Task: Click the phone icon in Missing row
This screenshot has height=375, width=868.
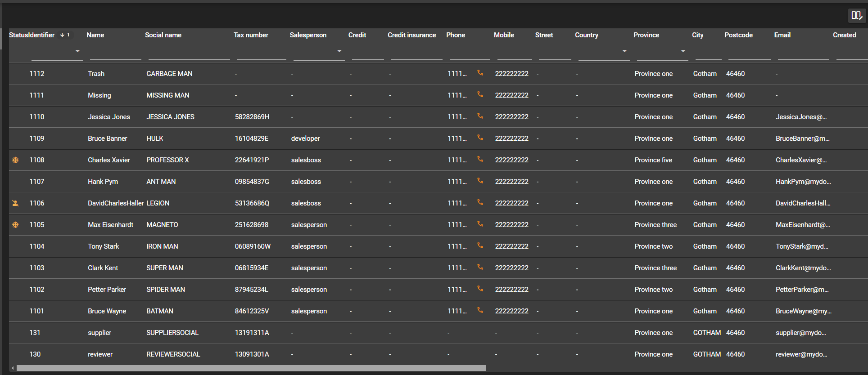Action: click(x=480, y=94)
